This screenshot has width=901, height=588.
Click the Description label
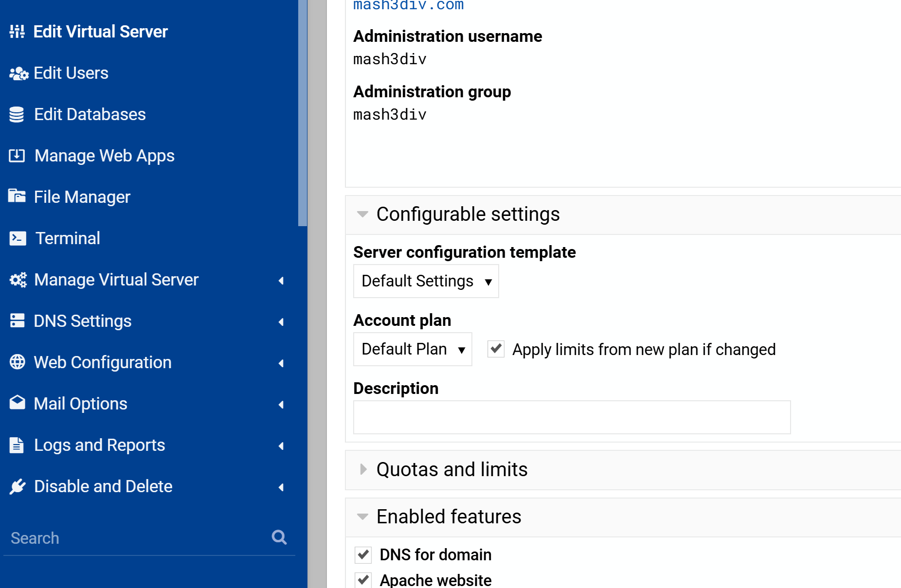tap(396, 389)
